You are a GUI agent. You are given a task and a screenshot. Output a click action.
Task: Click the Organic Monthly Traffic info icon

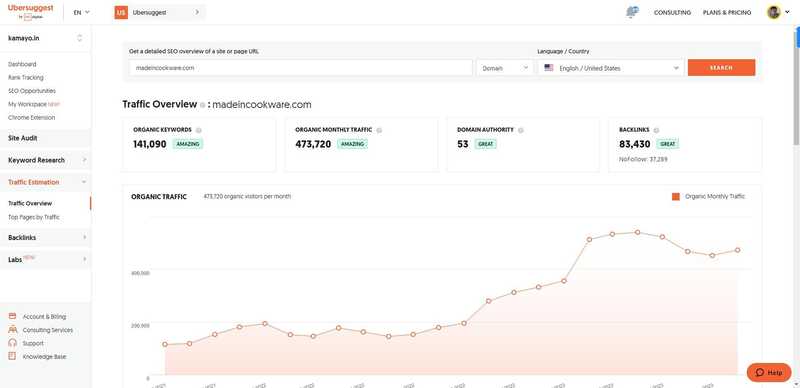tap(379, 130)
